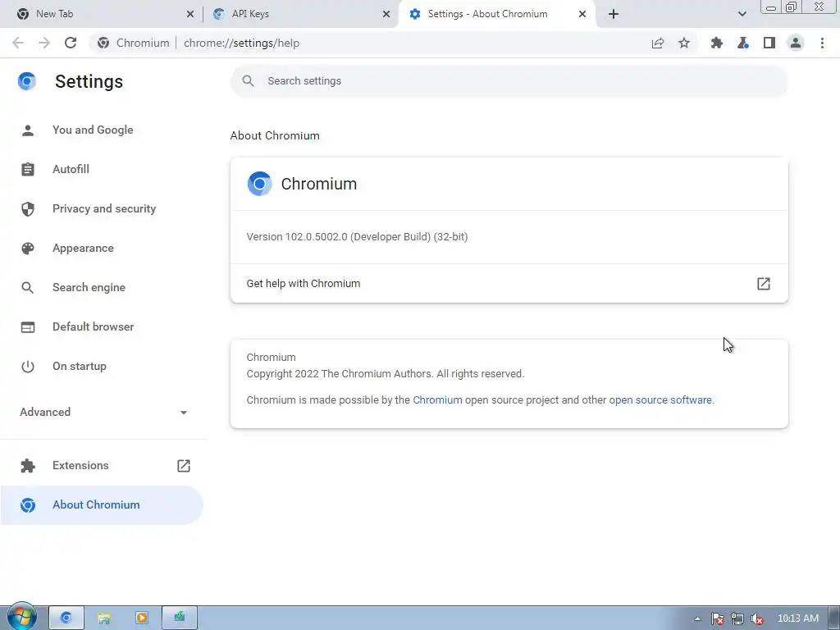Click the Search settings field
The height and width of the screenshot is (630, 840).
point(509,81)
